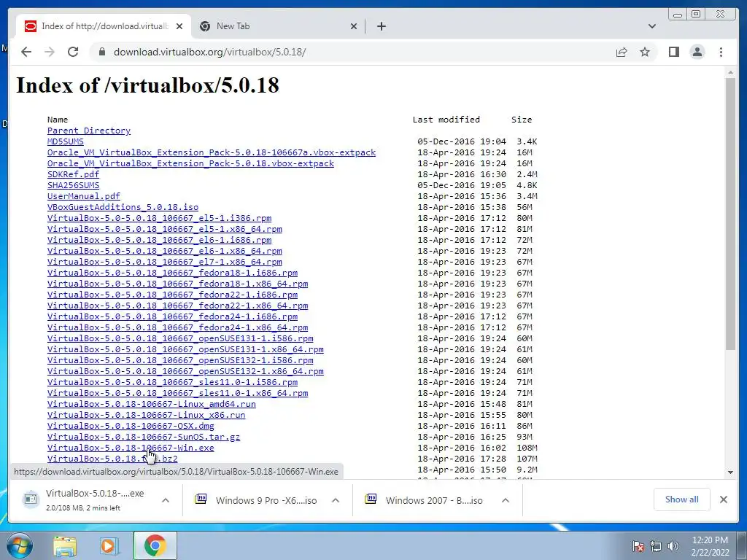
Task: Open Windows 2007 iso download item
Action: [x=425, y=500]
